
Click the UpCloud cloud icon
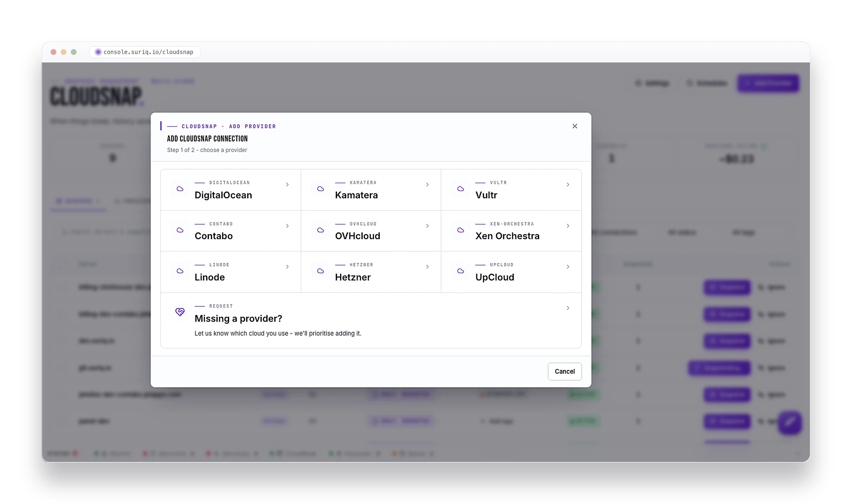[460, 271]
